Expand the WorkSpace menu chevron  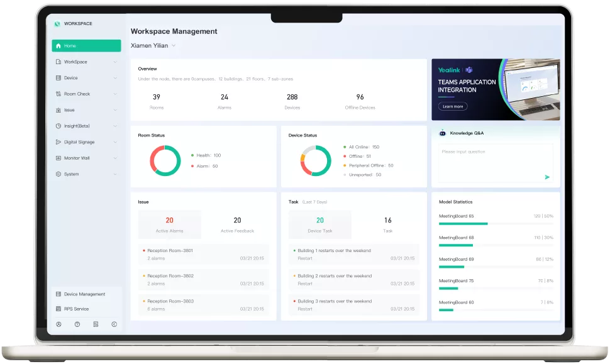[x=115, y=62]
